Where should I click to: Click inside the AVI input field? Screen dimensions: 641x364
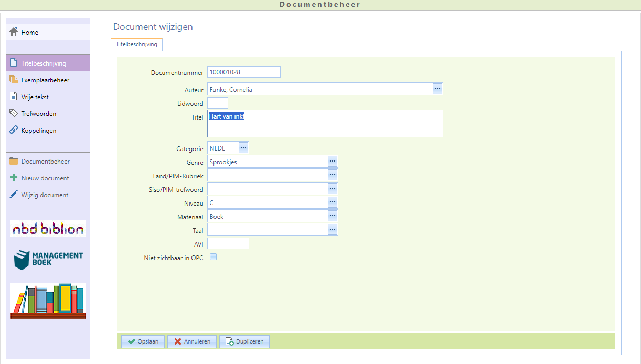228,243
